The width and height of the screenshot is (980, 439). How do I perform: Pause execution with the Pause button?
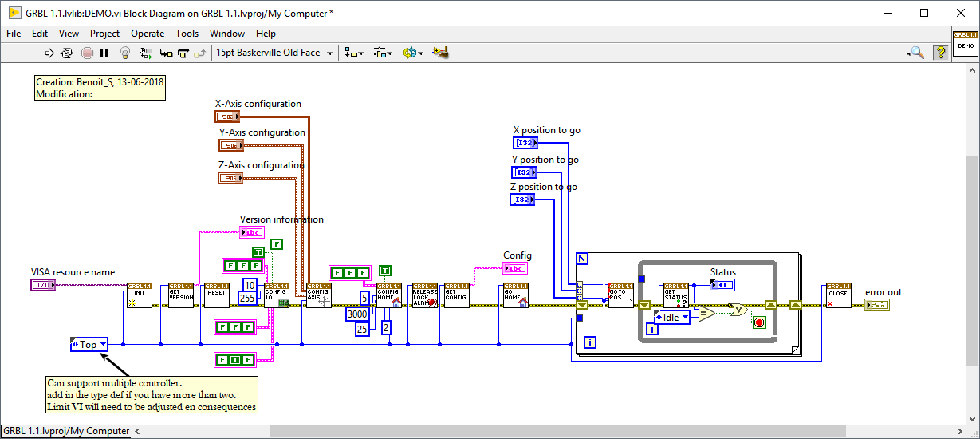pyautogui.click(x=104, y=53)
